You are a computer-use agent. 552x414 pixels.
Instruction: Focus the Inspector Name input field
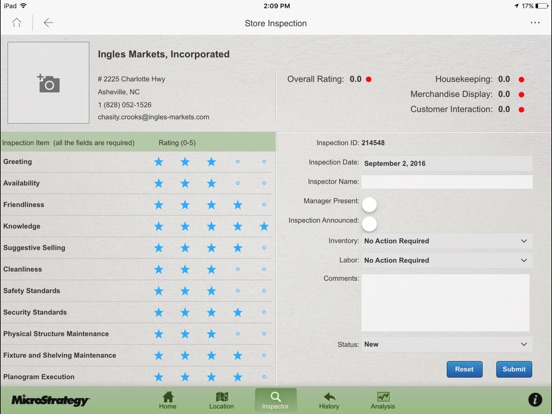pos(447,182)
